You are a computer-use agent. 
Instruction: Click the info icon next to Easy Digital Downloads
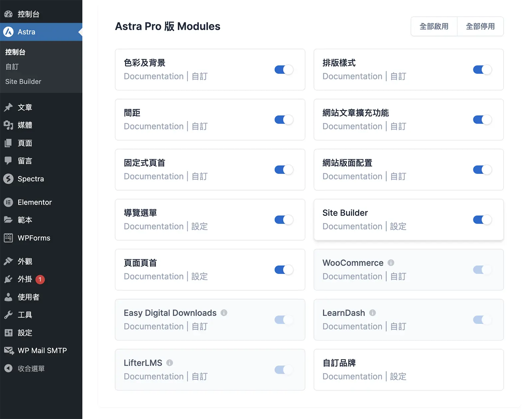(x=224, y=313)
